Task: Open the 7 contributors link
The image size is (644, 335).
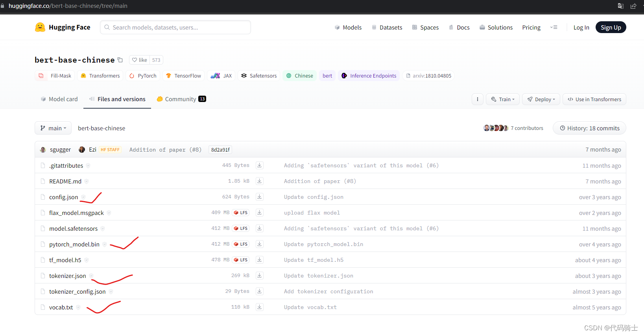Action: click(527, 128)
